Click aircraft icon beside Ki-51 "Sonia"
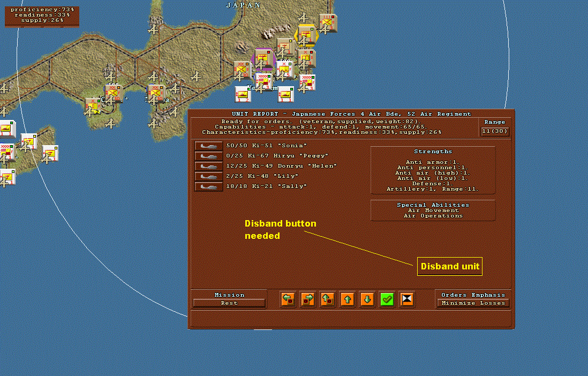Screen dimensions: 588x376 (x=209, y=146)
